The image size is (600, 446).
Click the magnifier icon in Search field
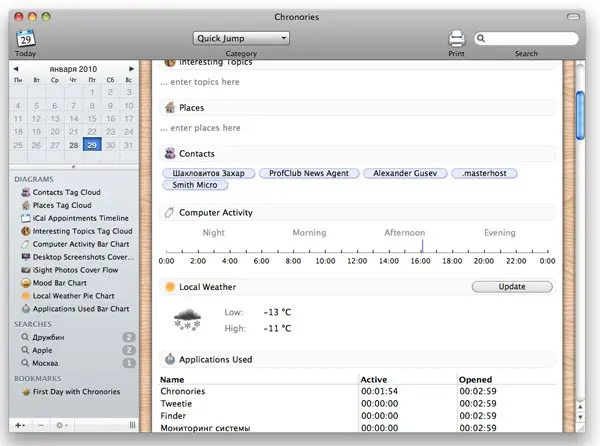pyautogui.click(x=481, y=38)
